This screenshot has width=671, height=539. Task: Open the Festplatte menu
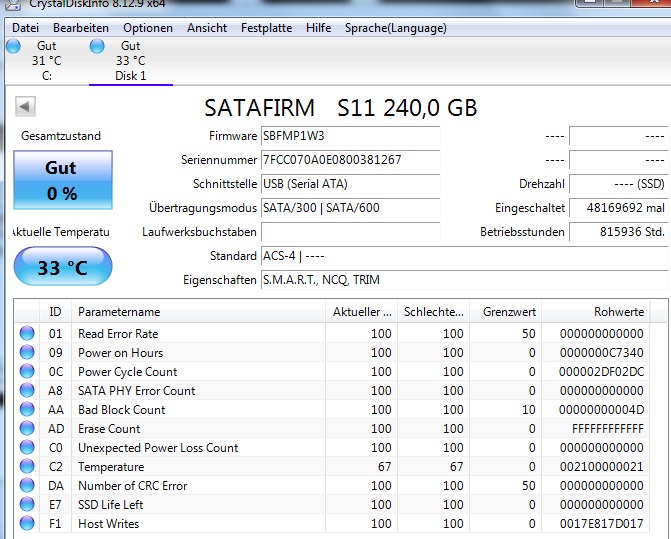coord(266,28)
